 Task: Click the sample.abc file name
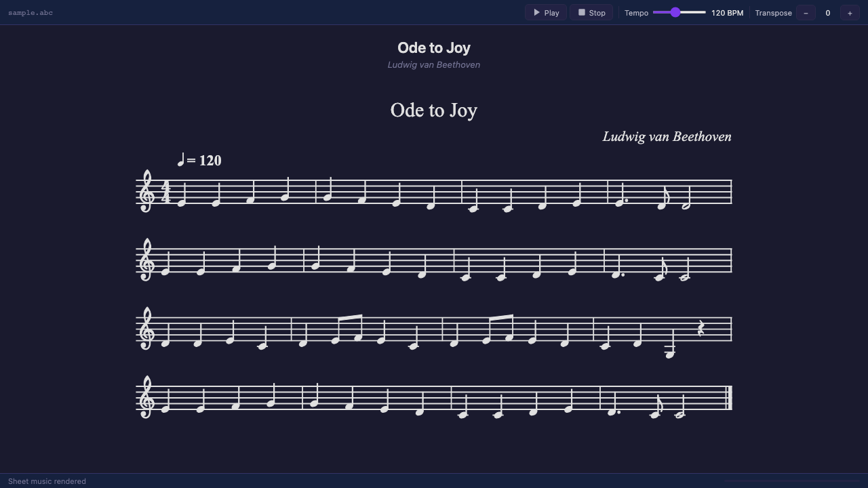tap(31, 13)
